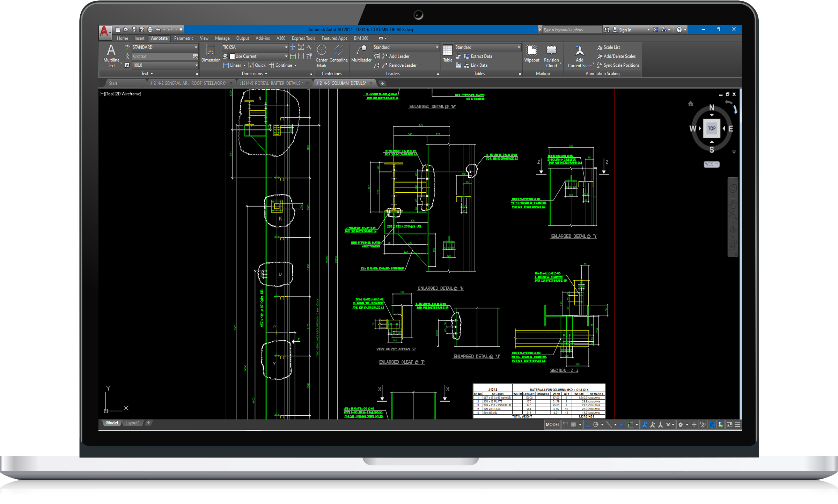Open the annotation scale 1:1 dropdown

pyautogui.click(x=670, y=425)
